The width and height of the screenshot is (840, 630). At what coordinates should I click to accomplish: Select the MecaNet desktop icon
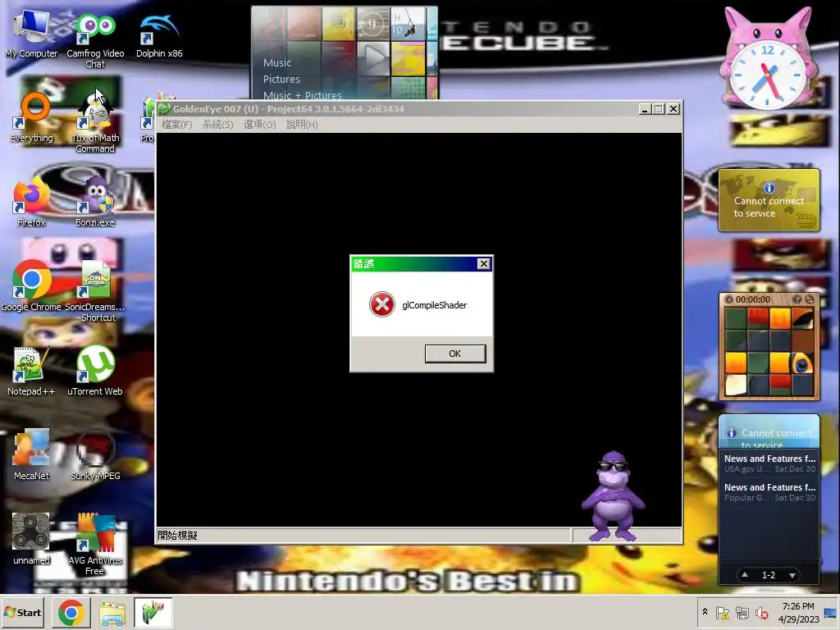tap(31, 455)
